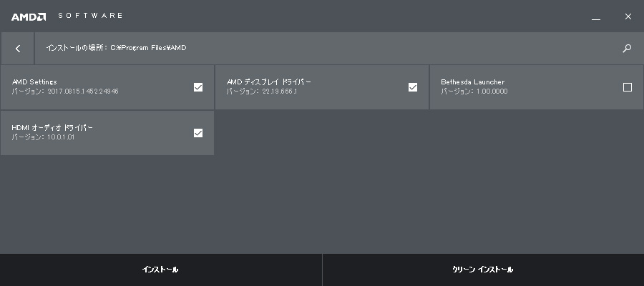Image resolution: width=644 pixels, height=286 pixels.
Task: Select the AMD ディスプレイ ドライバー component title
Action: pyautogui.click(x=269, y=82)
